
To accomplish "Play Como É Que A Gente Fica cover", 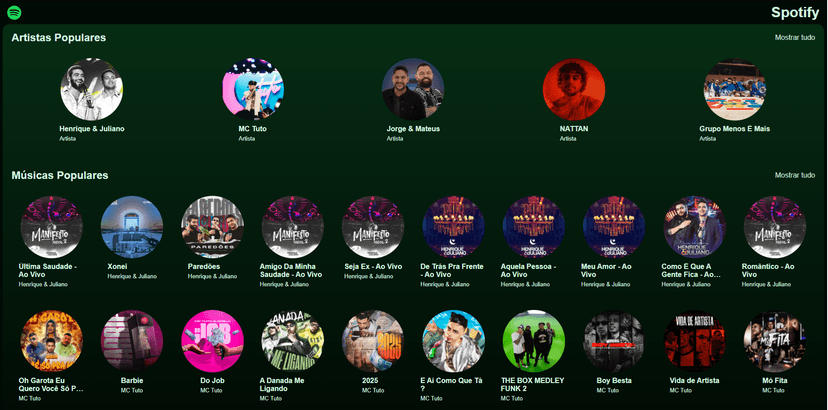I will [x=694, y=227].
